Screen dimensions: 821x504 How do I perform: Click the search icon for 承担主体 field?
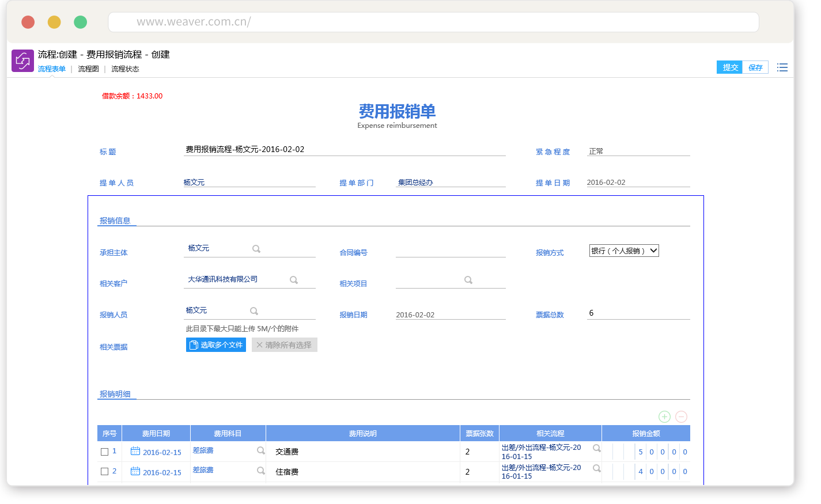click(x=256, y=249)
